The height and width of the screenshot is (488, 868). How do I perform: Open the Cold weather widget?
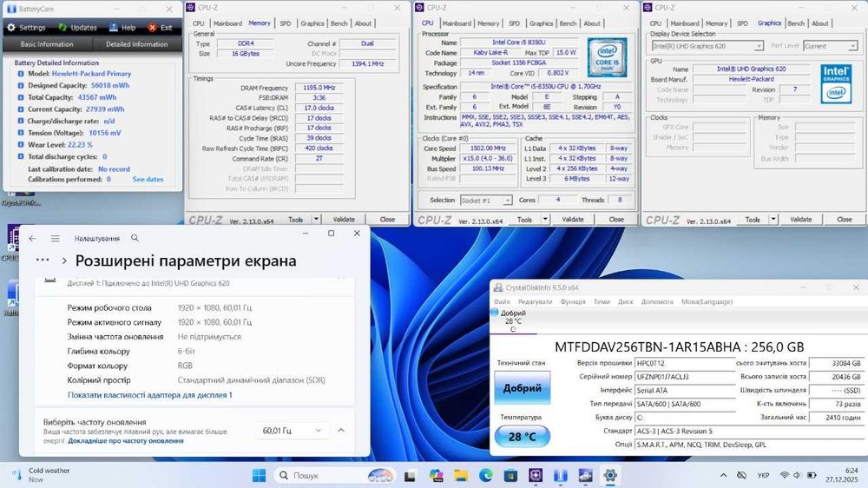point(42,475)
